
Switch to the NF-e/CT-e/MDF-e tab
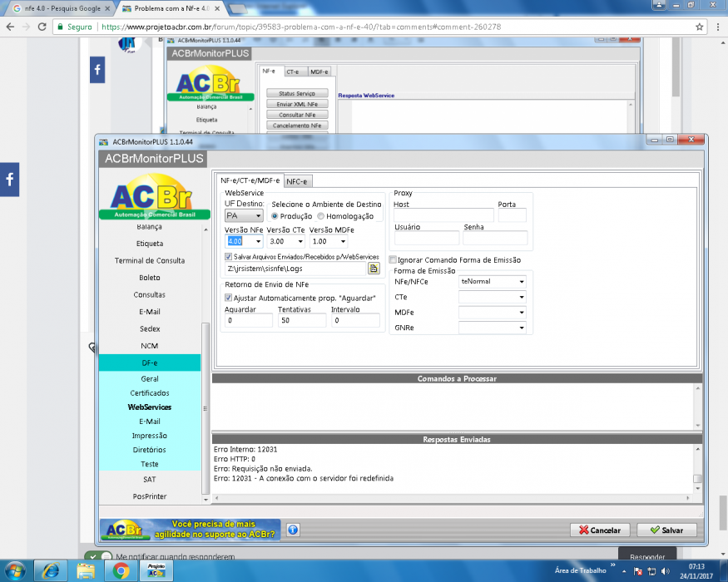tap(250, 180)
